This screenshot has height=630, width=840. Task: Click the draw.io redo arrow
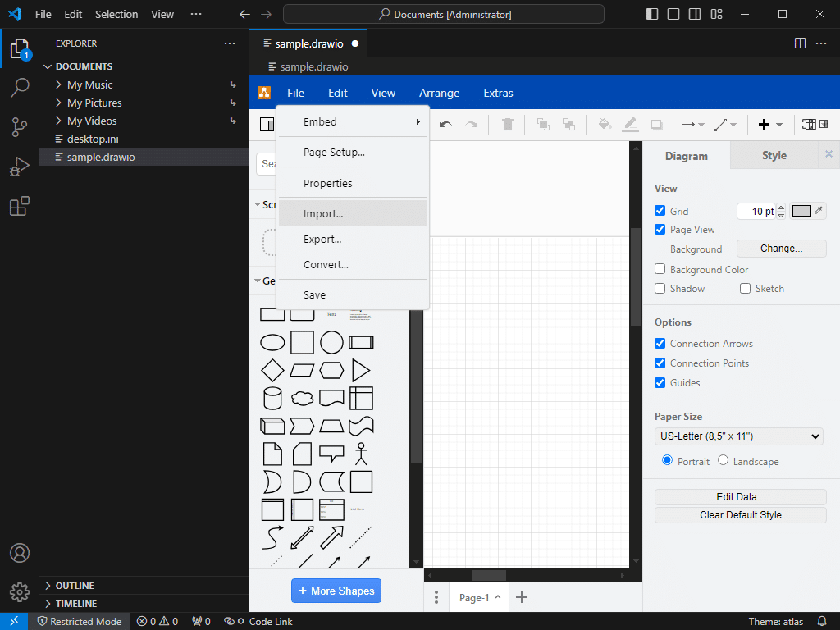pos(472,125)
